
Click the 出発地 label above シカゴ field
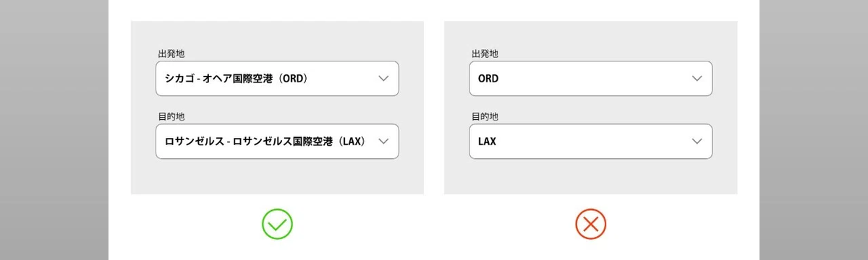click(171, 53)
